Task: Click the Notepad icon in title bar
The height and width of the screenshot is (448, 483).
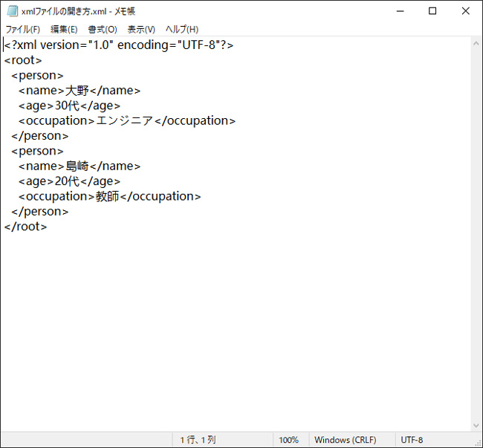Action: pos(13,11)
